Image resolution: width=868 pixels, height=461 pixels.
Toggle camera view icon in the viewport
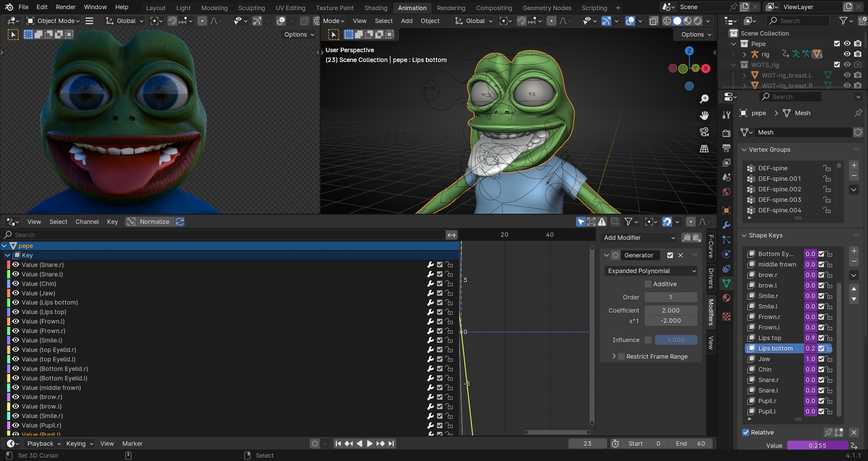[704, 132]
